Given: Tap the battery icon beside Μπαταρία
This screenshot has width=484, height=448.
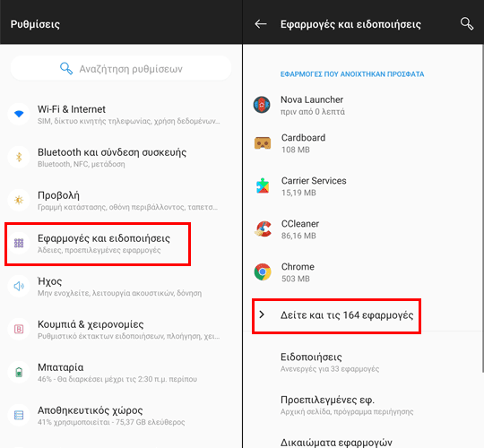Looking at the screenshot, I should pyautogui.click(x=19, y=372).
